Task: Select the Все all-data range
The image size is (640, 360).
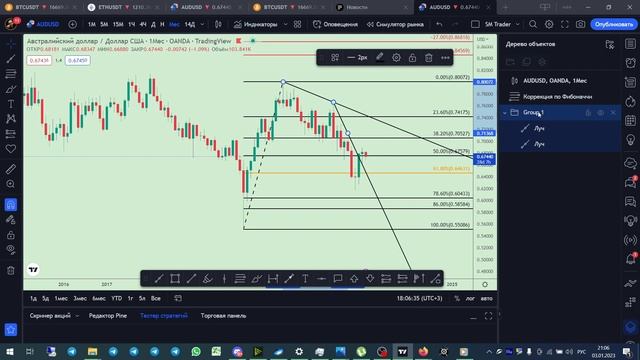Action: click(x=156, y=298)
